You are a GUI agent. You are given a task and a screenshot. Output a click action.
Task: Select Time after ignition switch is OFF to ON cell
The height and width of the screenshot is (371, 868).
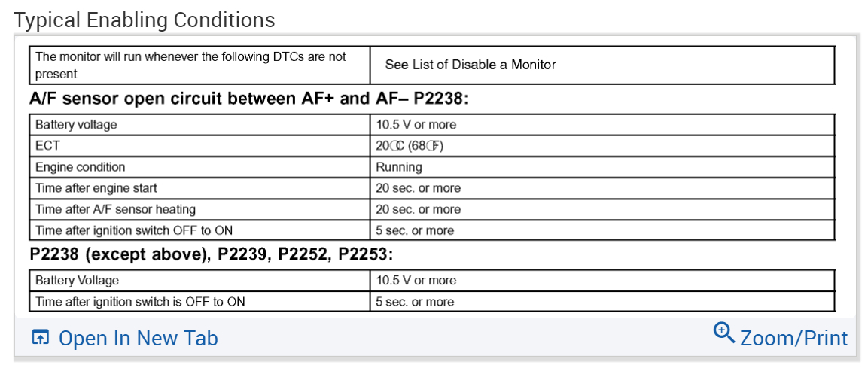click(140, 302)
